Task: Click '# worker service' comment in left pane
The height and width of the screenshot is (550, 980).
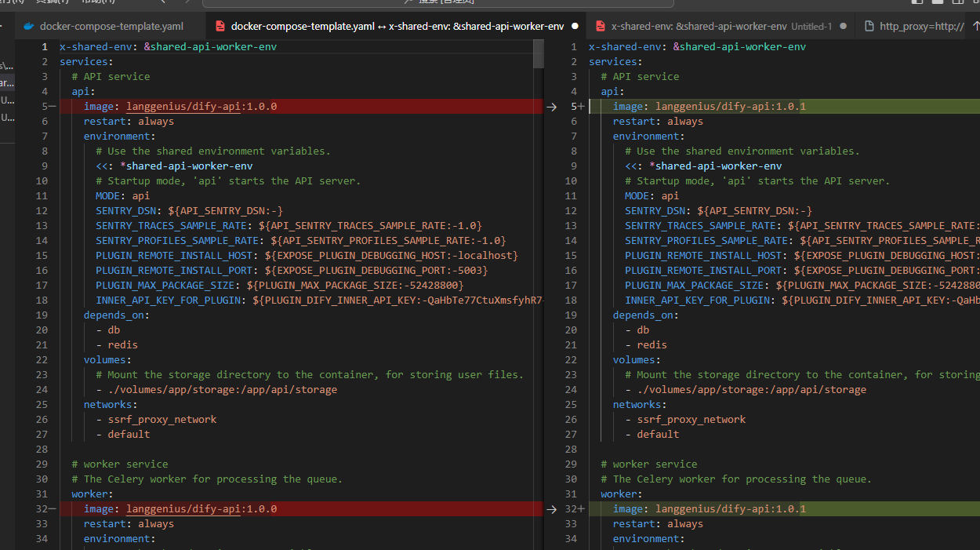Action: click(119, 464)
